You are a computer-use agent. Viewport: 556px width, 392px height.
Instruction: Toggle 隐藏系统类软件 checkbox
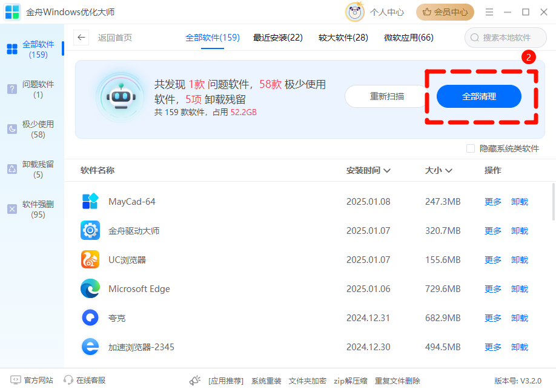point(471,148)
